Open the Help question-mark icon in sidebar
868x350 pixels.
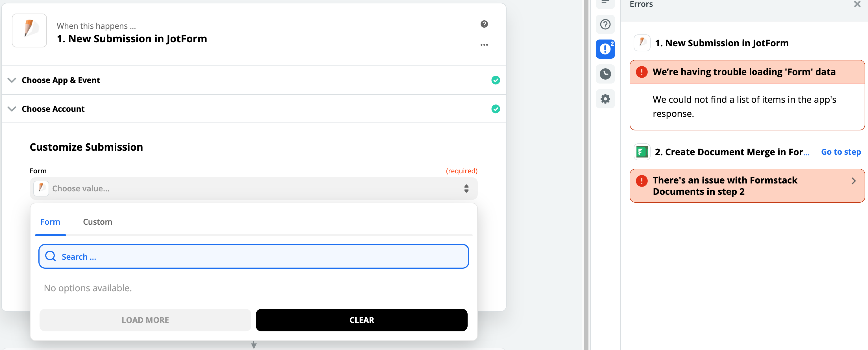(x=605, y=24)
